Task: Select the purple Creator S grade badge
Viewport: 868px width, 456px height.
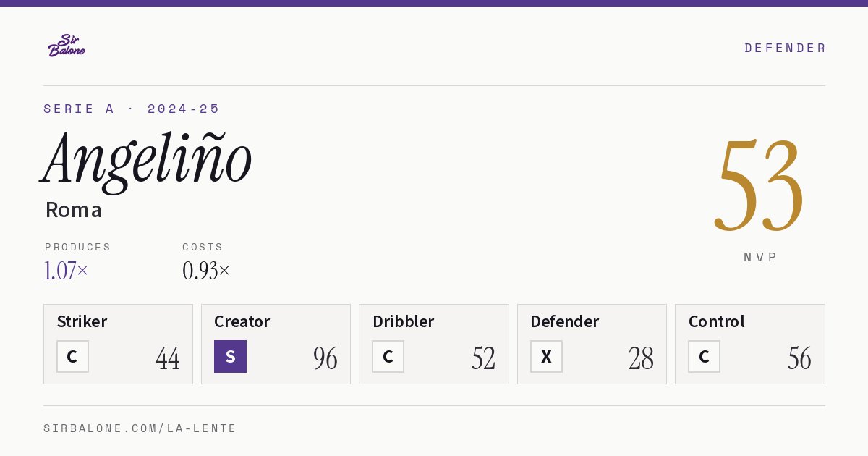Action: (x=230, y=356)
